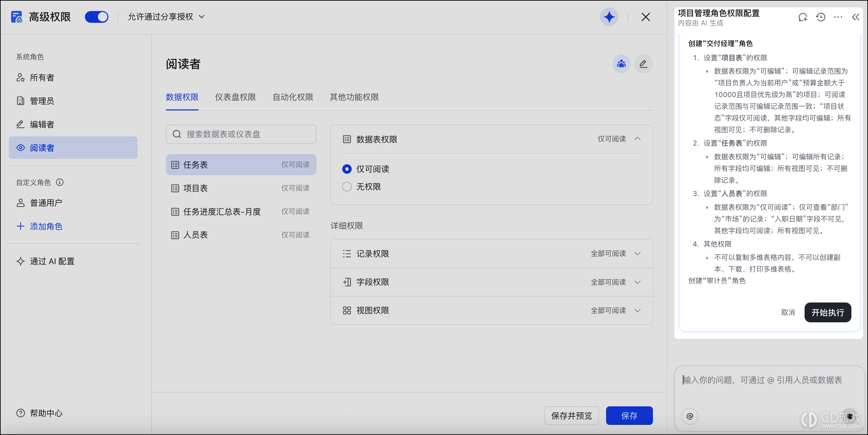Select 任务进度汇总表-月度 in the list
The height and width of the screenshot is (435, 868).
(241, 211)
